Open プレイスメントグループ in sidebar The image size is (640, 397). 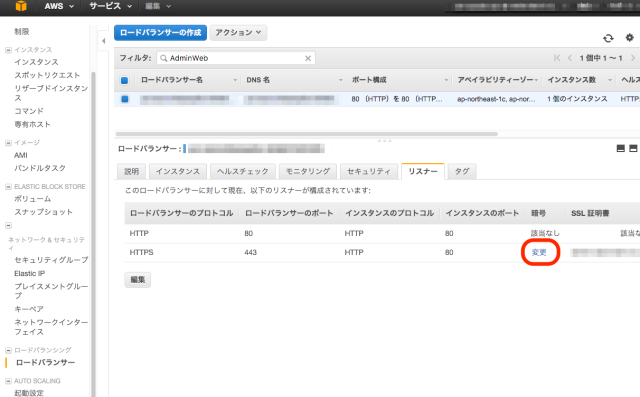pos(51,291)
